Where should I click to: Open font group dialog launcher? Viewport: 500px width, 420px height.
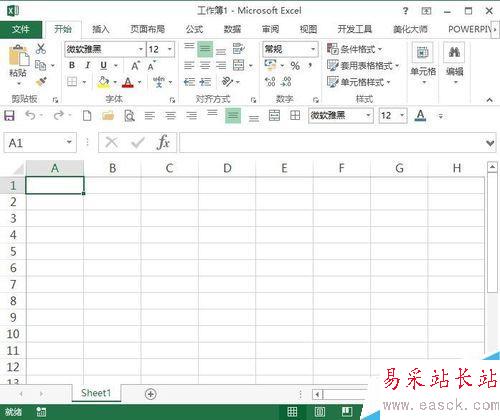pyautogui.click(x=172, y=100)
